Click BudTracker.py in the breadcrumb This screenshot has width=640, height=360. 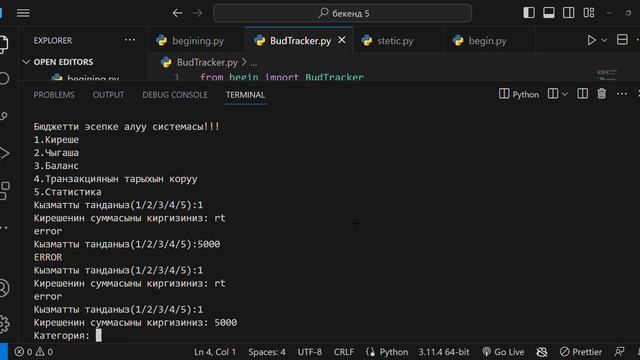coord(207,62)
